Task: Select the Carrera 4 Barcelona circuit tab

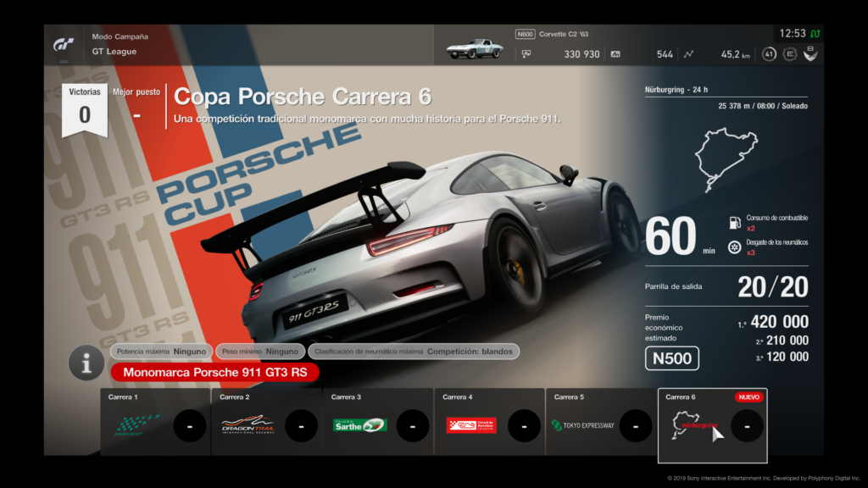Action: 489,422
